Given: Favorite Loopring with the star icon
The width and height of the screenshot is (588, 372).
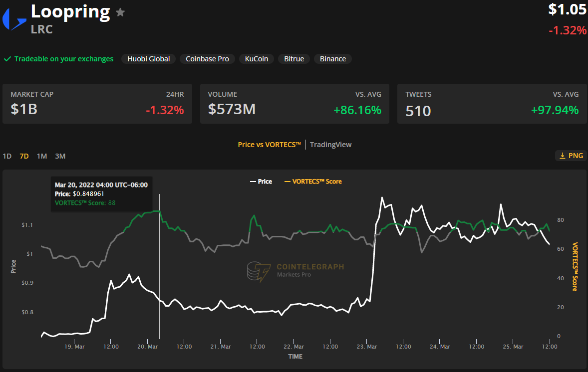Looking at the screenshot, I should (x=120, y=12).
